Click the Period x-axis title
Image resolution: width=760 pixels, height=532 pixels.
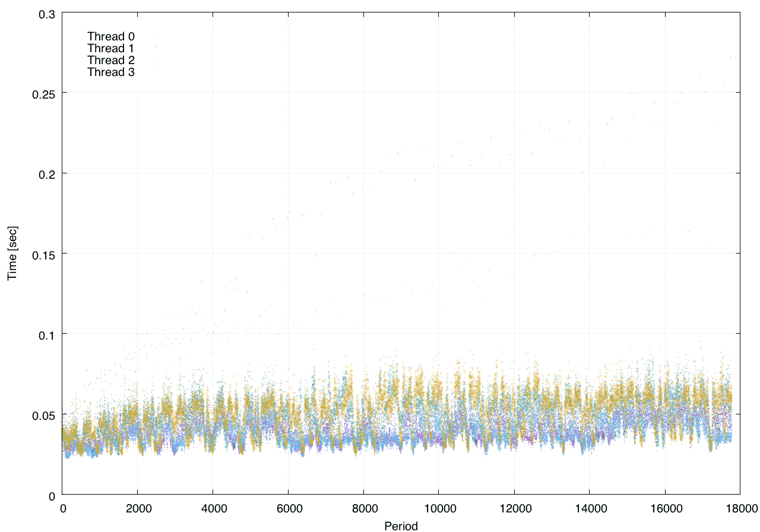coord(401,525)
